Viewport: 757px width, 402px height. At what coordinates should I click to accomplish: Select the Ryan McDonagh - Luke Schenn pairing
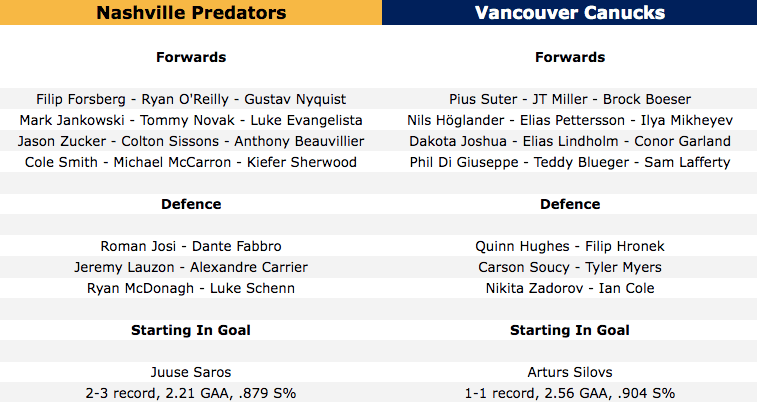point(190,288)
